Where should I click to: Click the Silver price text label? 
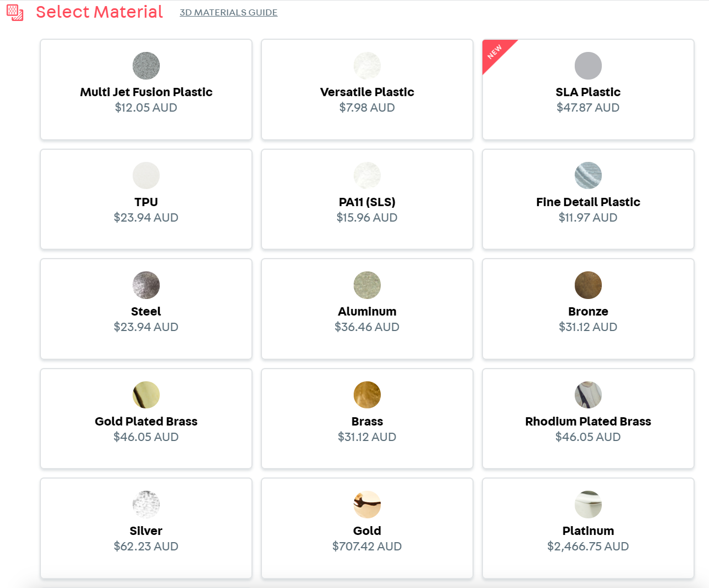coord(145,546)
